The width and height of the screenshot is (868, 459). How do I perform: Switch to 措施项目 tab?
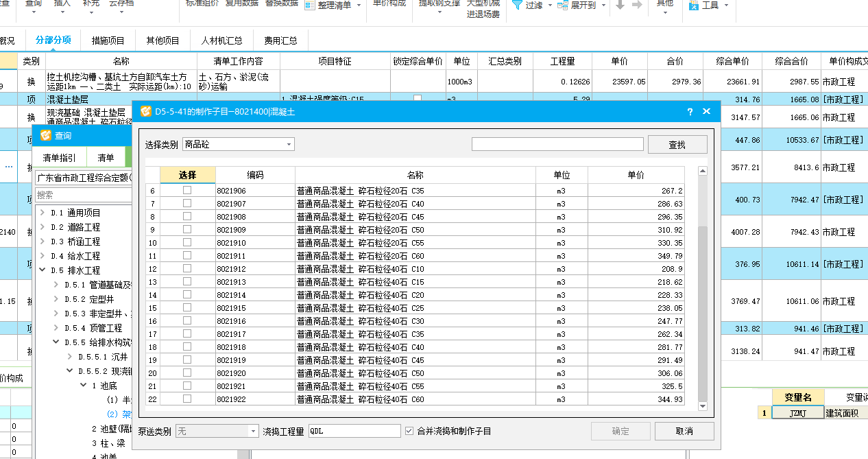click(x=108, y=40)
